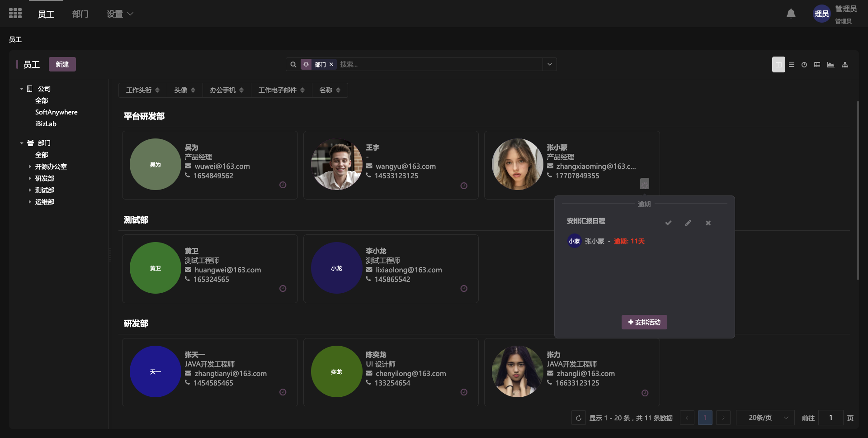
Task: Mark 安排汇报日程 activity as done
Action: click(668, 223)
